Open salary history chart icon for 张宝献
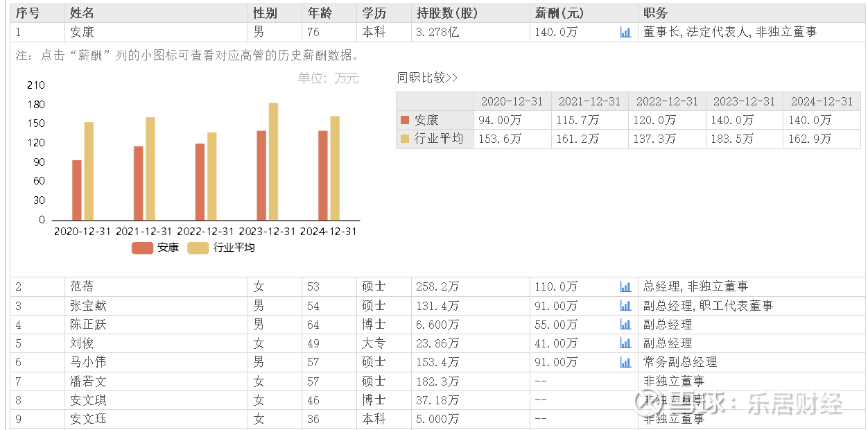The width and height of the screenshot is (868, 430). pos(625,306)
